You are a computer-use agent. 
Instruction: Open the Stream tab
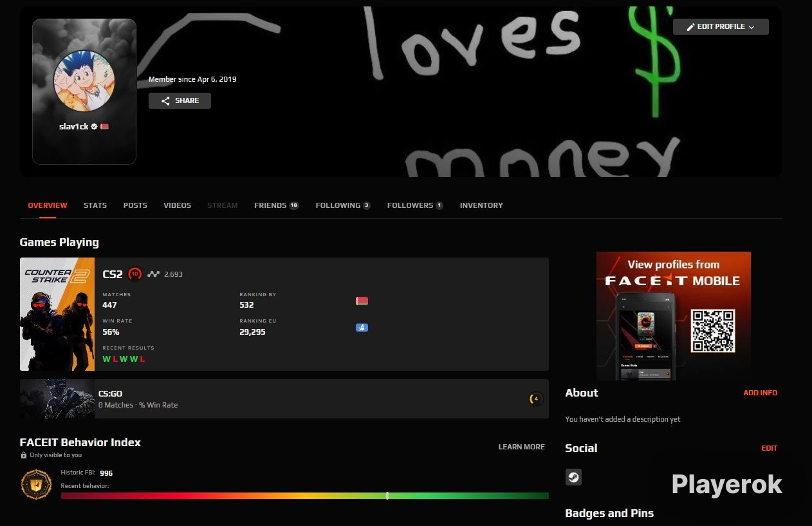coord(223,205)
